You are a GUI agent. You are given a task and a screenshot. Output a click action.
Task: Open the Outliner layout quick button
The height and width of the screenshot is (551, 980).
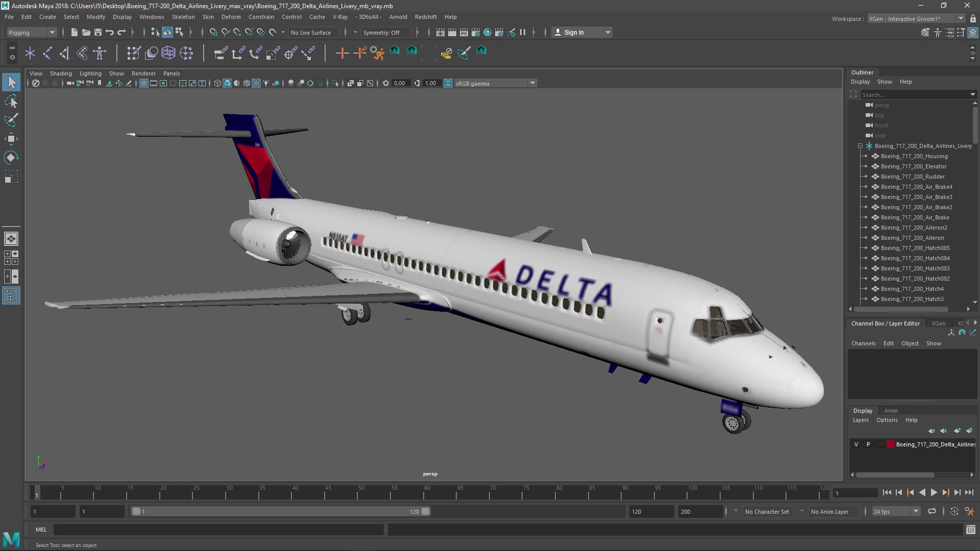tap(11, 295)
